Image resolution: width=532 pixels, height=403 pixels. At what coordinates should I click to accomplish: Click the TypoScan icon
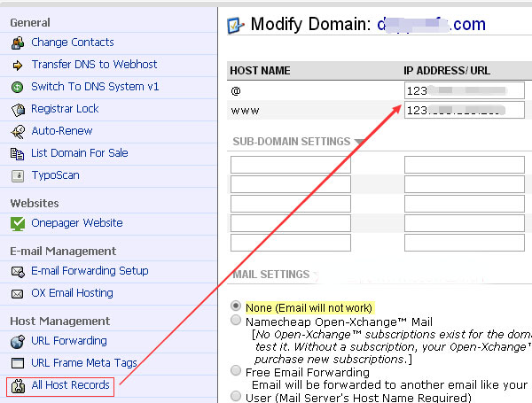pos(17,175)
